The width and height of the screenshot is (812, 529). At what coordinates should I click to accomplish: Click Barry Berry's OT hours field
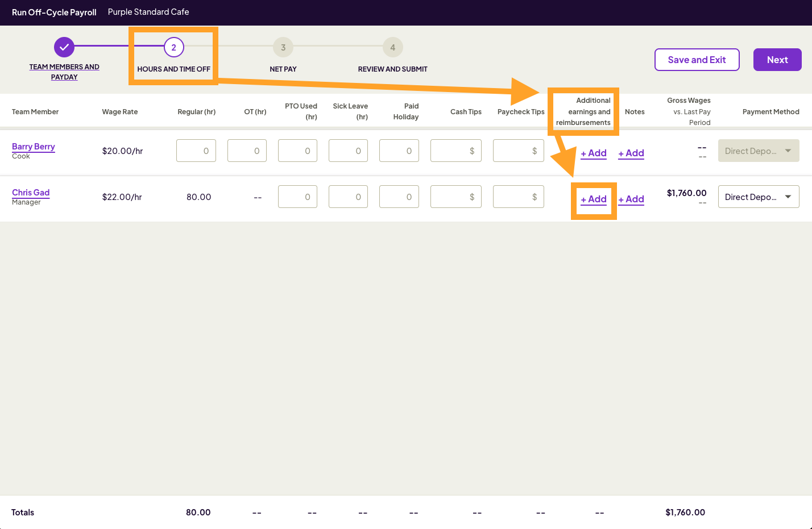coord(247,151)
